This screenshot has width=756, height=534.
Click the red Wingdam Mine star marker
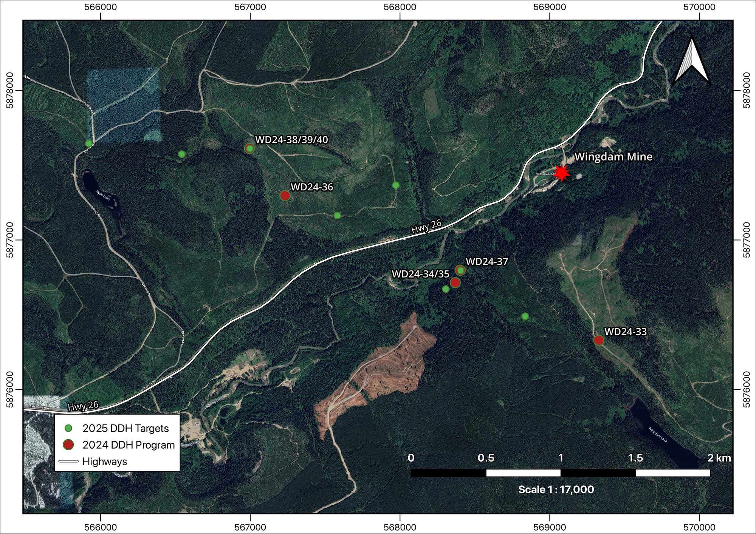tap(562, 173)
